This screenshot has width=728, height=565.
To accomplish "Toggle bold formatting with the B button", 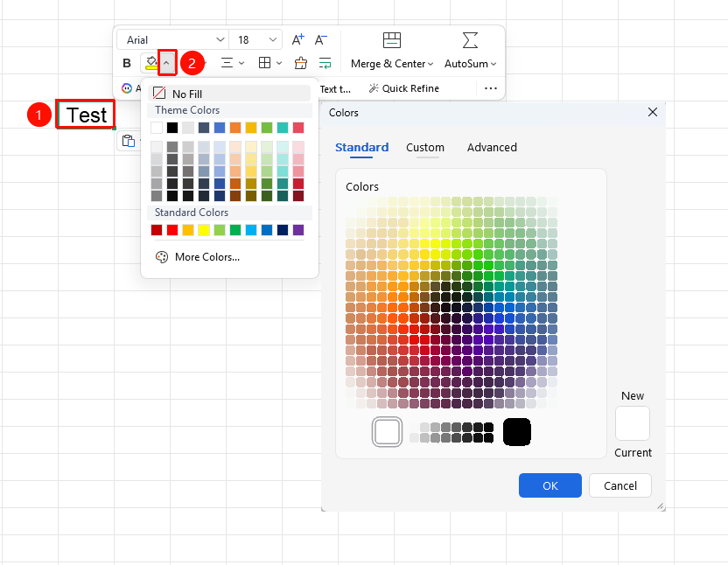I will click(x=127, y=63).
